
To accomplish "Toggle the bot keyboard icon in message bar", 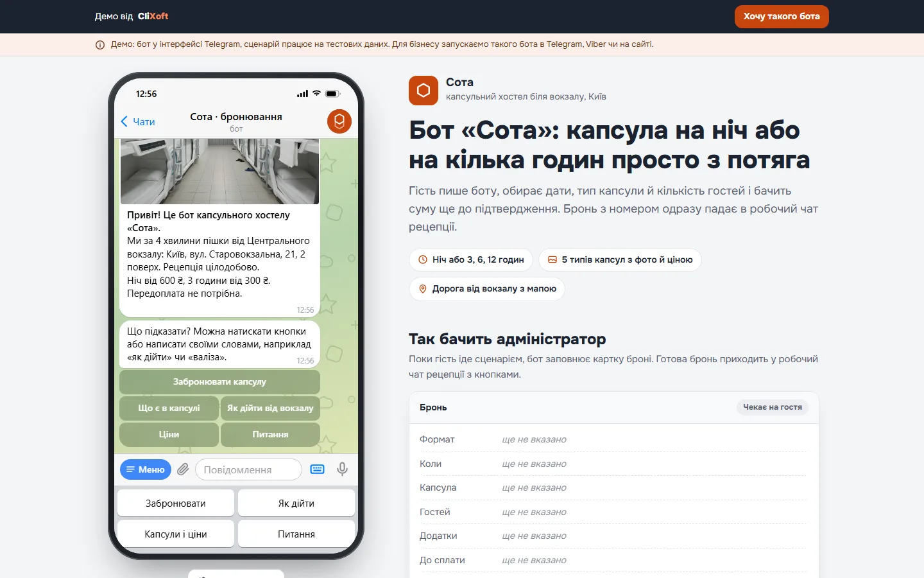I will click(x=318, y=469).
